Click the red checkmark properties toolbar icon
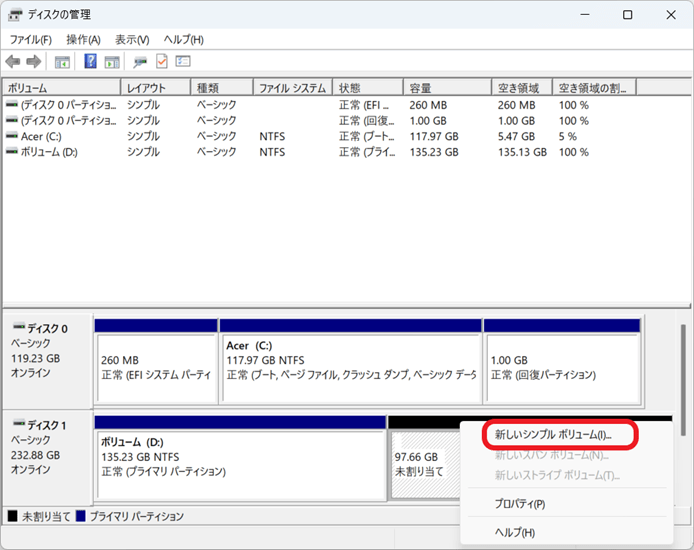This screenshot has height=550, width=694. (161, 62)
